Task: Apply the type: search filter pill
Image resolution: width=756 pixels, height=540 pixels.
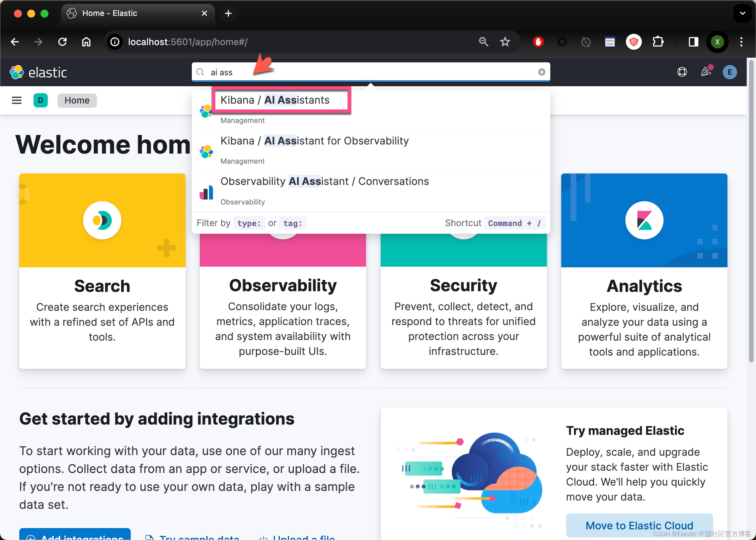Action: (x=249, y=223)
